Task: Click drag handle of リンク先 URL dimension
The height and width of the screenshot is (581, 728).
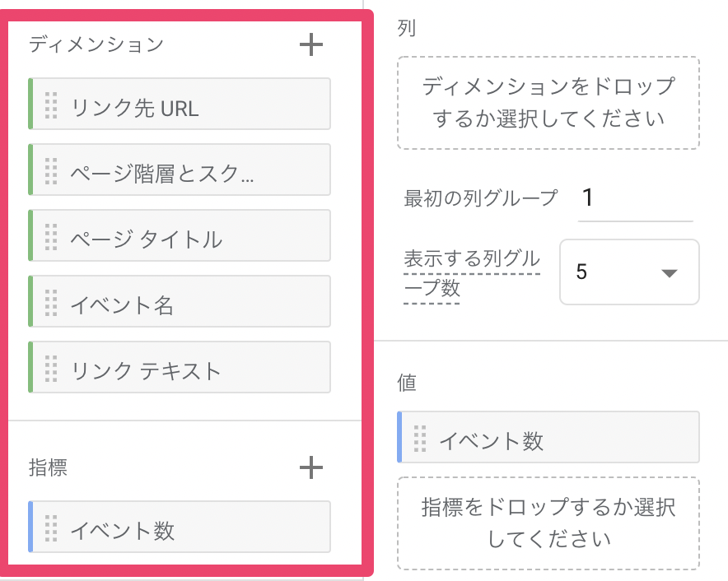Action: tap(51, 105)
